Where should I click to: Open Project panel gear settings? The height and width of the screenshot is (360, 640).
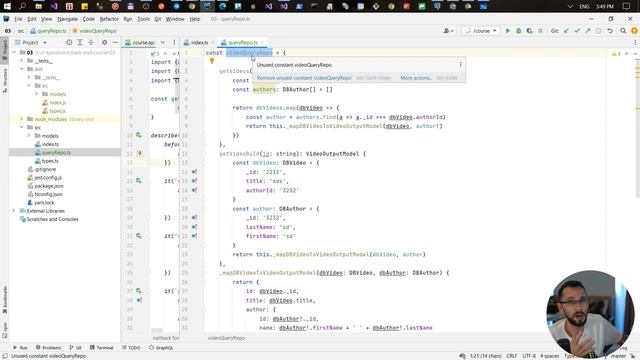104,42
